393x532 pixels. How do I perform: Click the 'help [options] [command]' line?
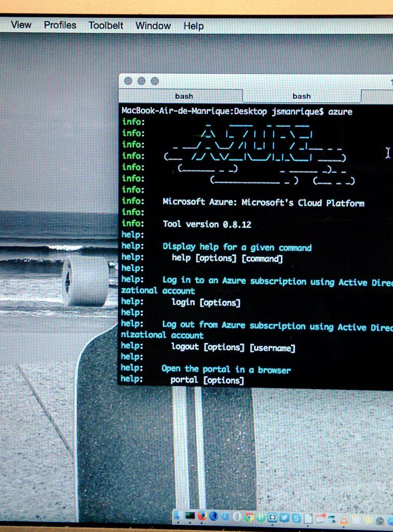point(227,258)
